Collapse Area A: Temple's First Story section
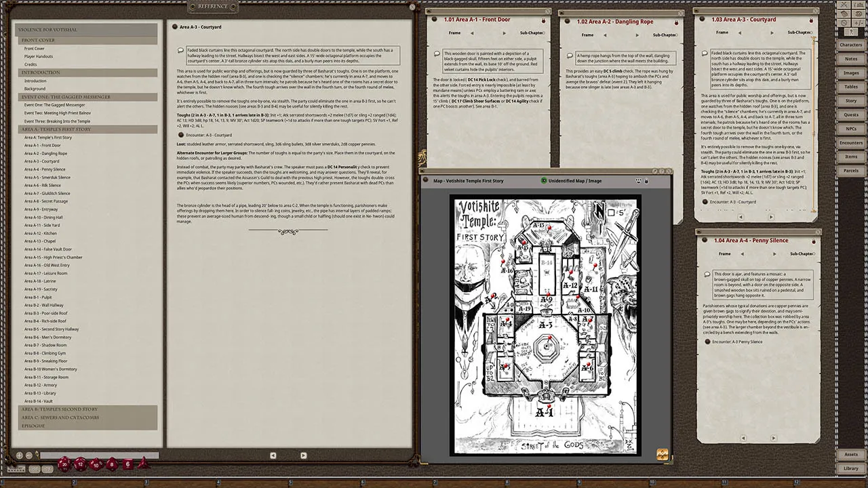868x488 pixels. click(x=88, y=129)
